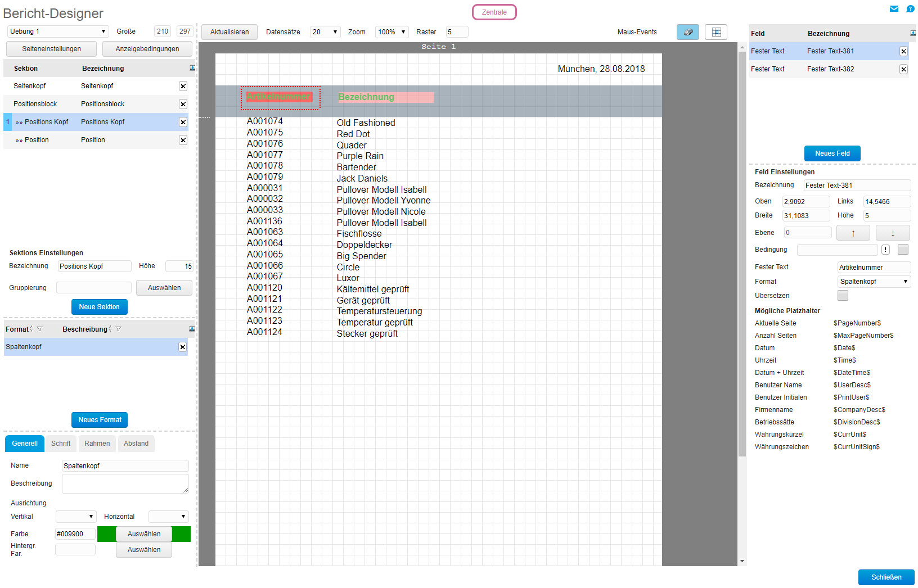The width and height of the screenshot is (918, 588).
Task: Sort the Beschreibung column
Action: 111,329
